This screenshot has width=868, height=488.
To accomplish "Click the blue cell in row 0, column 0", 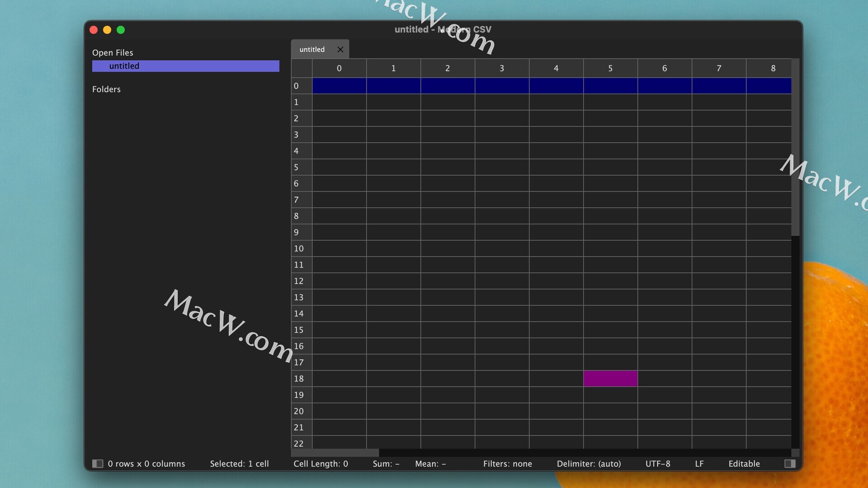I will pos(339,86).
